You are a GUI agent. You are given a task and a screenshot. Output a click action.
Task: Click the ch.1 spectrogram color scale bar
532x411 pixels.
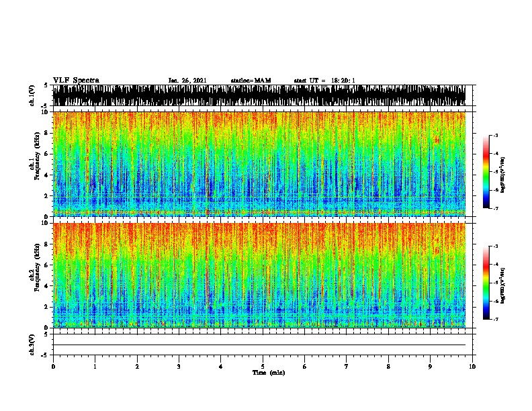point(486,171)
